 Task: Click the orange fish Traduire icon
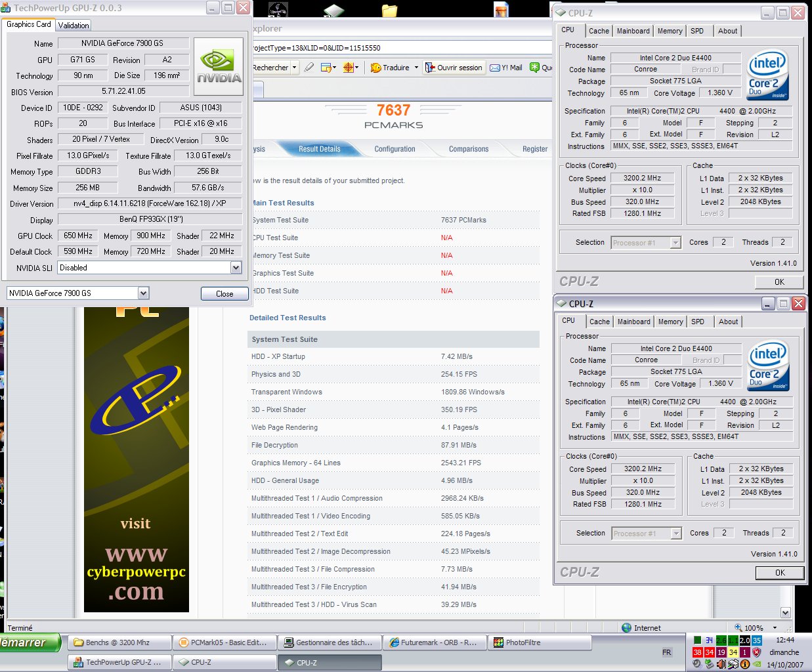pos(376,68)
